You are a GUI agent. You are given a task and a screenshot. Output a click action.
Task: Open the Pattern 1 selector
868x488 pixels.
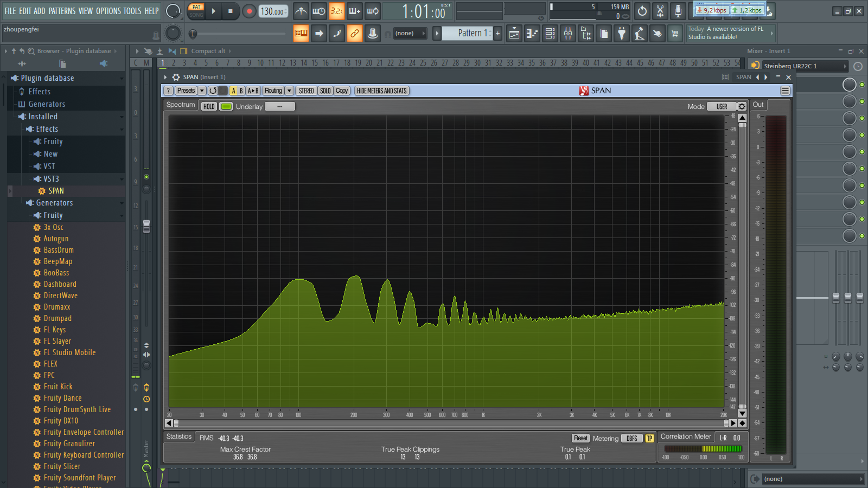(x=467, y=33)
